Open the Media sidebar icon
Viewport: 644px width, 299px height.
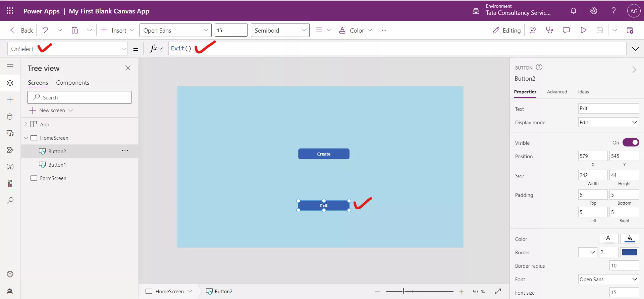[x=10, y=133]
